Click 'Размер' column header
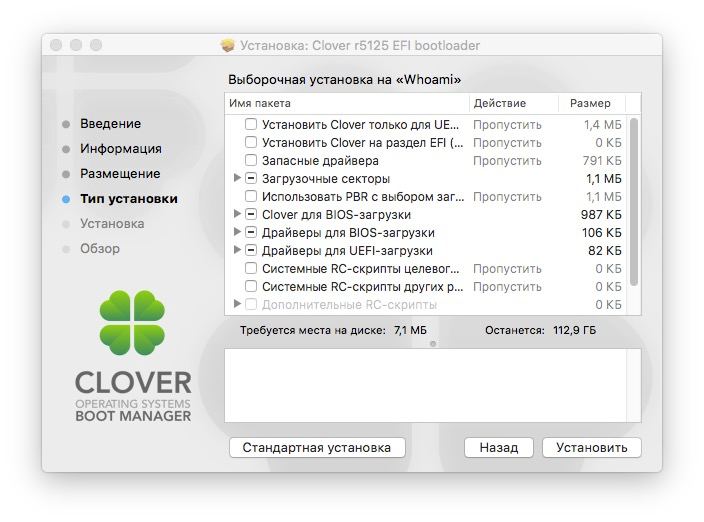Image resolution: width=704 pixels, height=522 pixels. [x=592, y=103]
